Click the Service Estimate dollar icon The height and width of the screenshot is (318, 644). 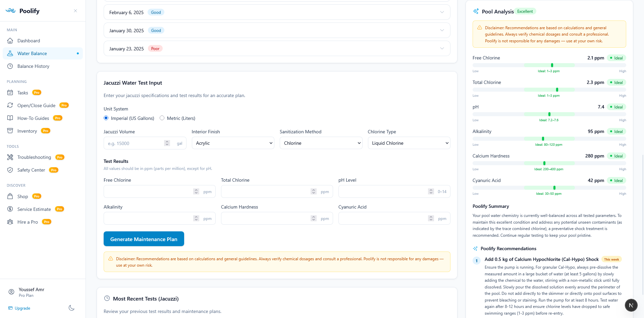click(10, 209)
